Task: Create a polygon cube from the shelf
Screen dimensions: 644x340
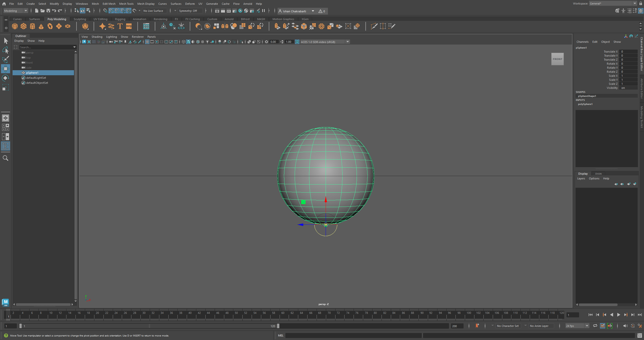Action: coord(24,26)
